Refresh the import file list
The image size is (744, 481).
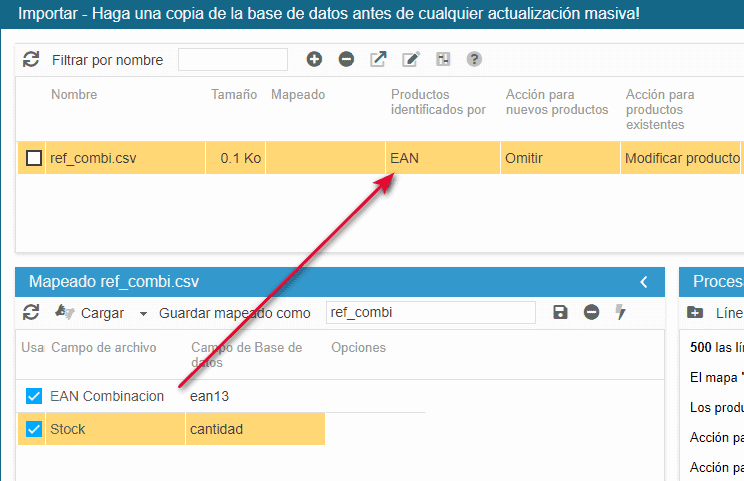click(x=31, y=60)
